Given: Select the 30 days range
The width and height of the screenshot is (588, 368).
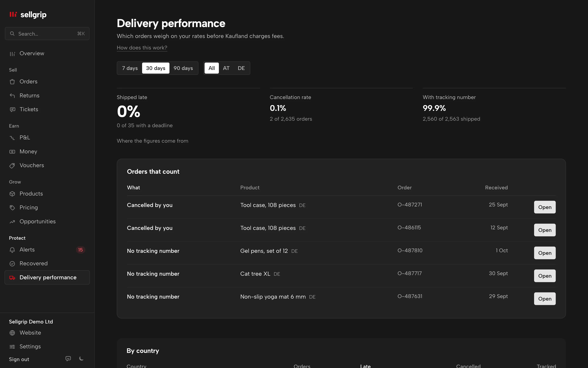Looking at the screenshot, I should coord(156,68).
